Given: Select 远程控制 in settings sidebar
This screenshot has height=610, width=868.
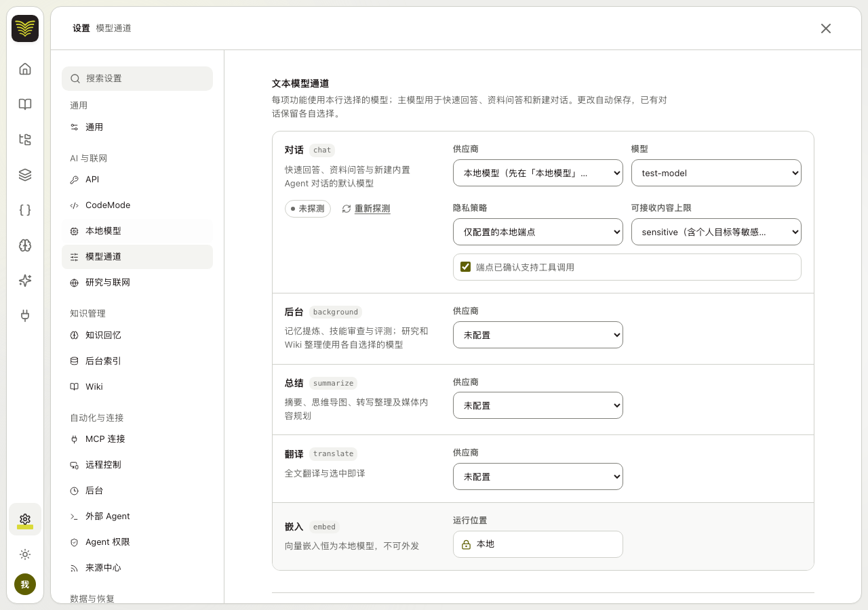Looking at the screenshot, I should point(137,465).
